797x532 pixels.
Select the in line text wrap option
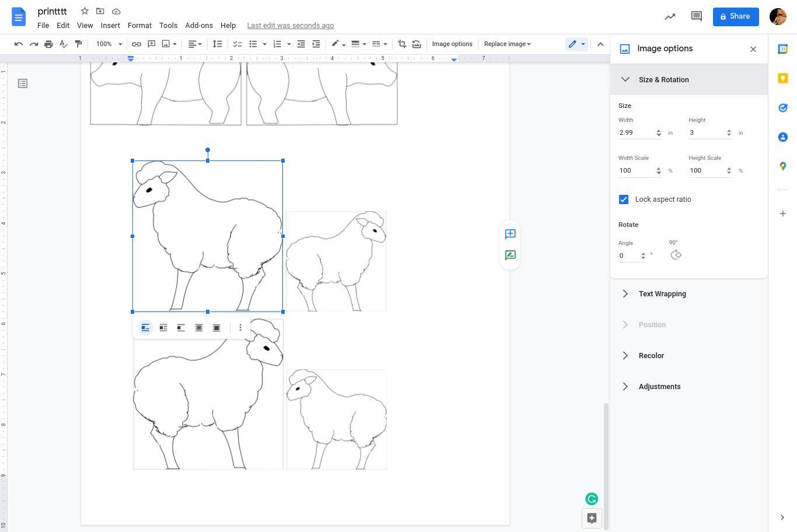(x=145, y=328)
